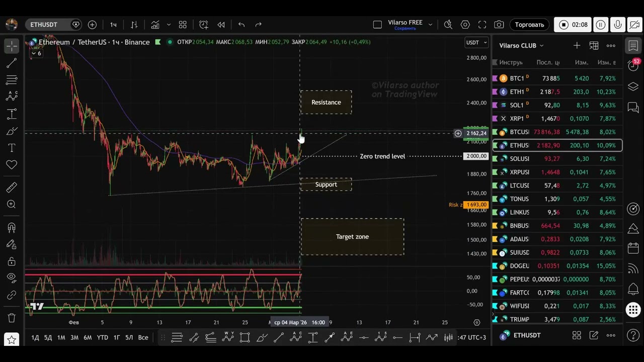Open watchlist more options menu
The width and height of the screenshot is (644, 362).
click(611, 46)
